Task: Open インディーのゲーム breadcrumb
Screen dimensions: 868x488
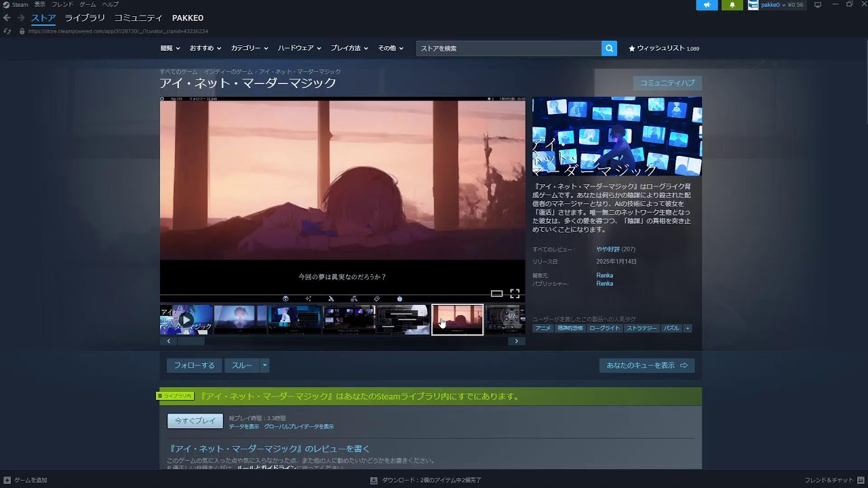Action: pos(228,71)
